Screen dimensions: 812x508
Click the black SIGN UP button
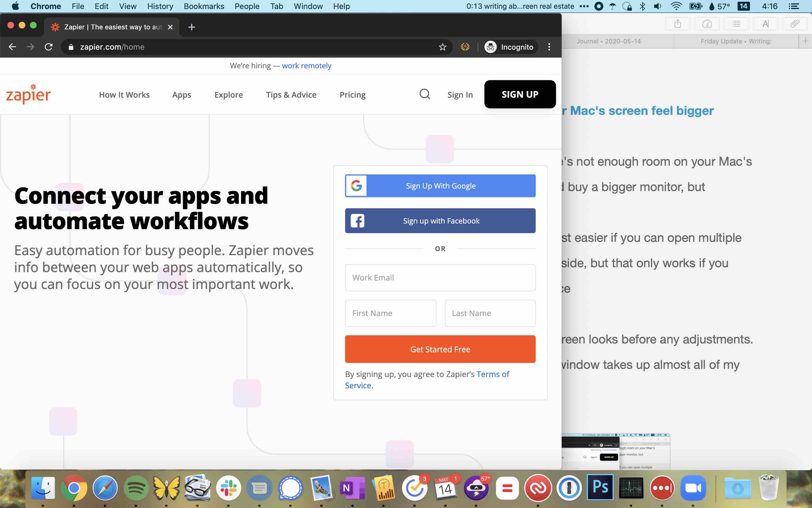[520, 95]
